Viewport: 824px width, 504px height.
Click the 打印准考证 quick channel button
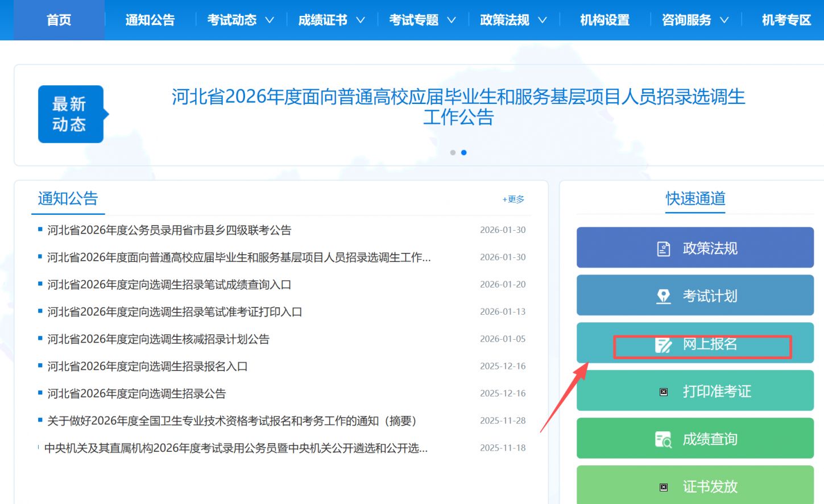pyautogui.click(x=695, y=391)
